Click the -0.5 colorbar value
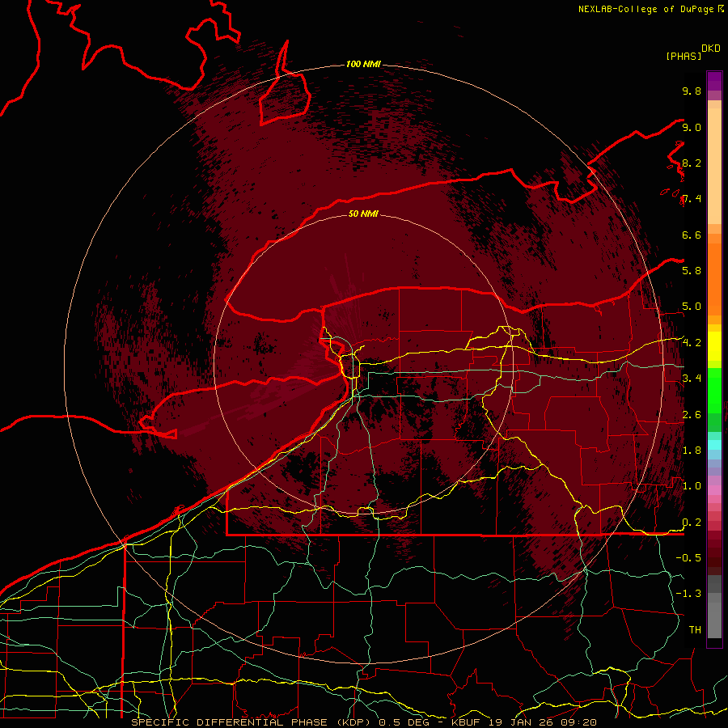This screenshot has height=728, width=728. 688,558
